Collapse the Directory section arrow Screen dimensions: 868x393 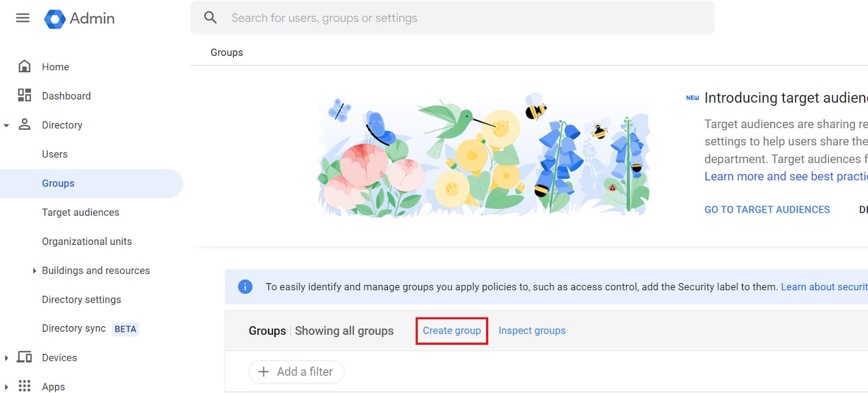(7, 125)
